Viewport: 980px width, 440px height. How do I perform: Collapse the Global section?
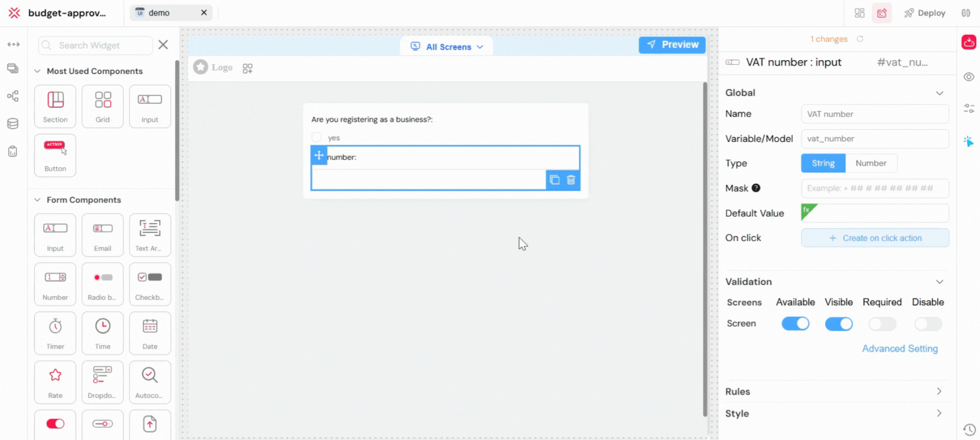pos(939,93)
